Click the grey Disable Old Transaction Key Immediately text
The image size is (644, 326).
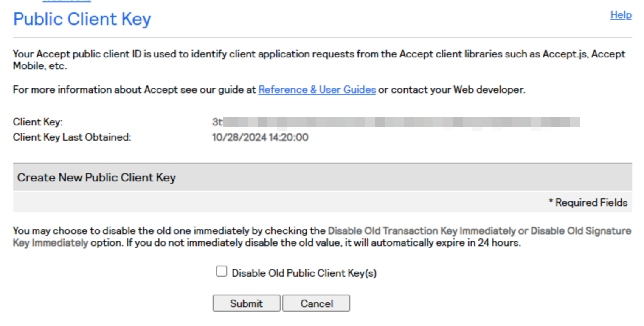(422, 231)
